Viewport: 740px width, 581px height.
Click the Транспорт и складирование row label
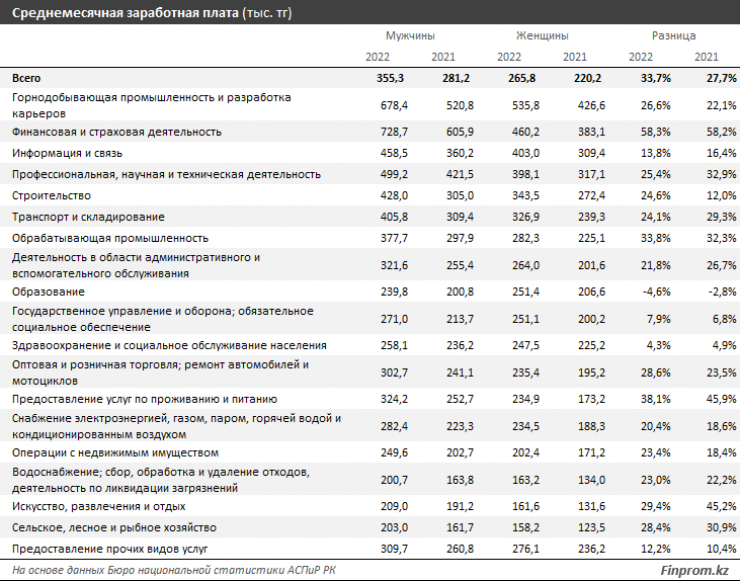[x=88, y=217]
